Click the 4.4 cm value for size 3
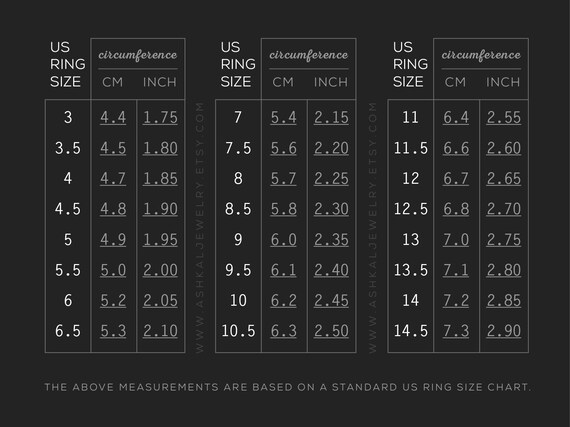The width and height of the screenshot is (570, 427). click(x=113, y=117)
